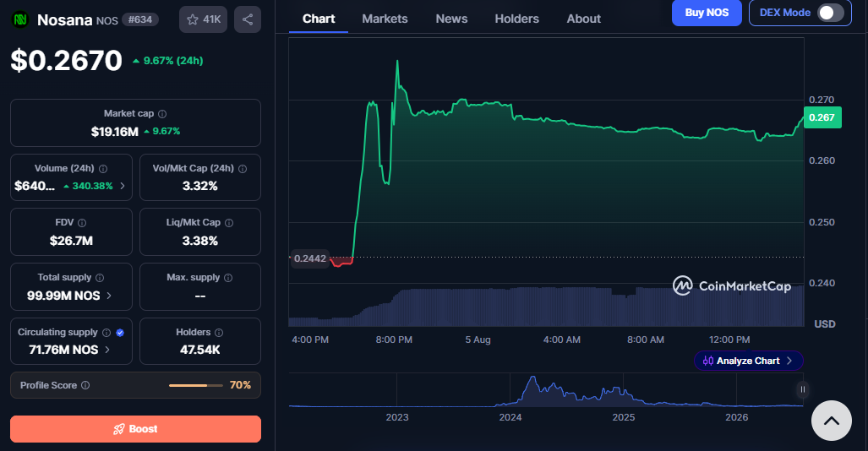Click 2024 peak in history overview chart
Image resolution: width=868 pixels, height=451 pixels.
[532, 378]
